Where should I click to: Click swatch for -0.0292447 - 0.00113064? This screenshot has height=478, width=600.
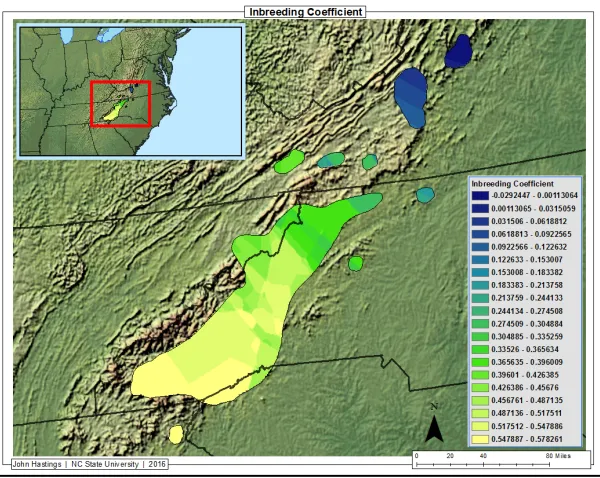(480, 196)
